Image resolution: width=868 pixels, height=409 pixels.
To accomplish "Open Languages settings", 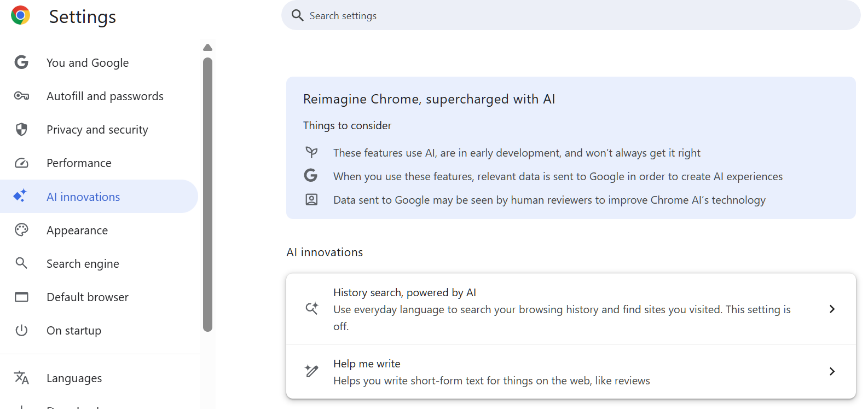I will coord(99,378).
